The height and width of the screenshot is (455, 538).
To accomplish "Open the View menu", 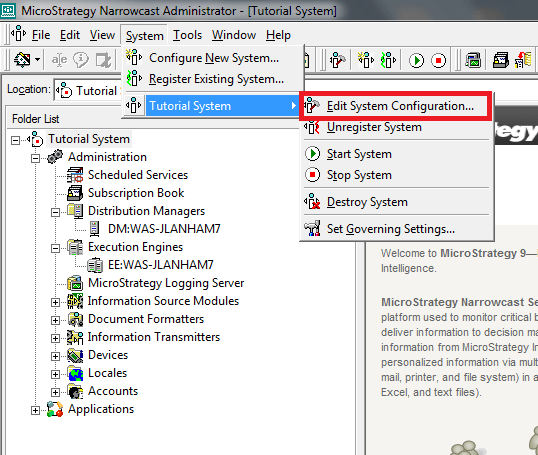I will click(x=102, y=35).
